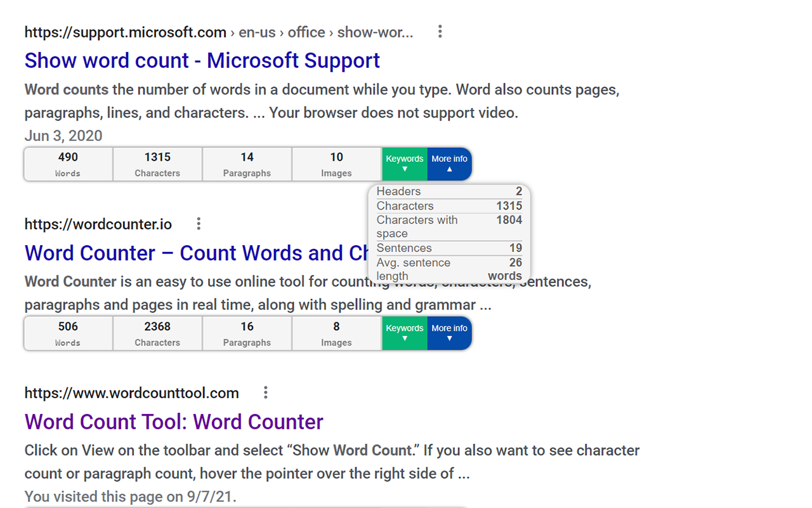Click the 506 Words cell
The image size is (812, 508).
point(69,333)
